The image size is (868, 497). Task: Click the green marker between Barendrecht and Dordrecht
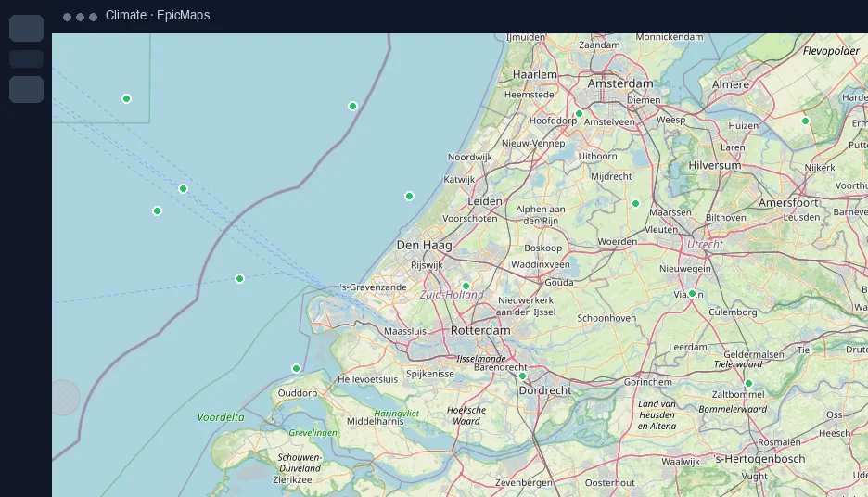523,376
